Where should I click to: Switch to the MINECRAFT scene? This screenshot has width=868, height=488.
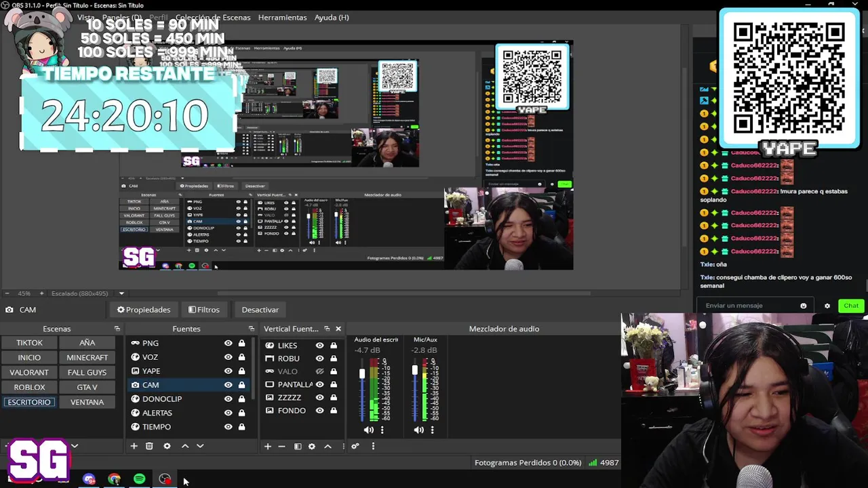tap(87, 357)
